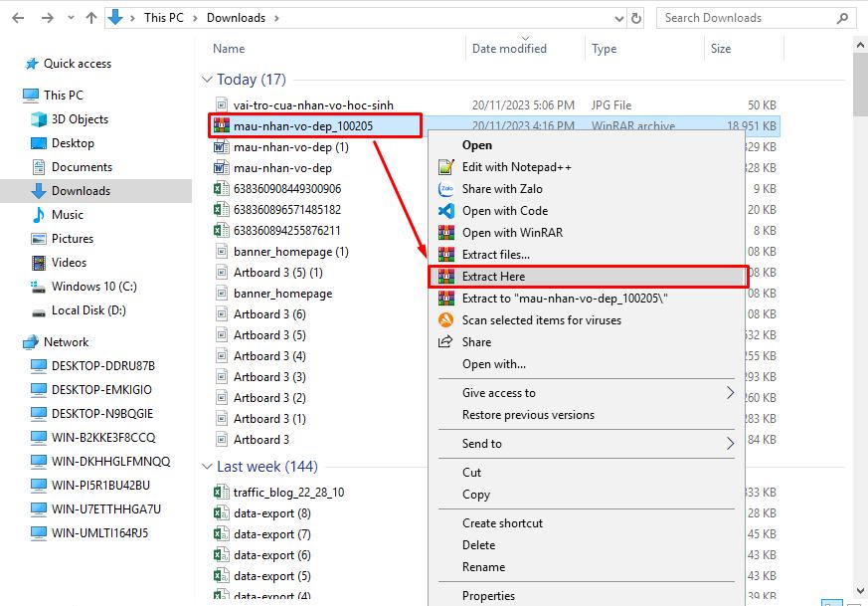Screen dimensions: 868x606
Task: Select Properties in the context menu
Action: point(488,596)
